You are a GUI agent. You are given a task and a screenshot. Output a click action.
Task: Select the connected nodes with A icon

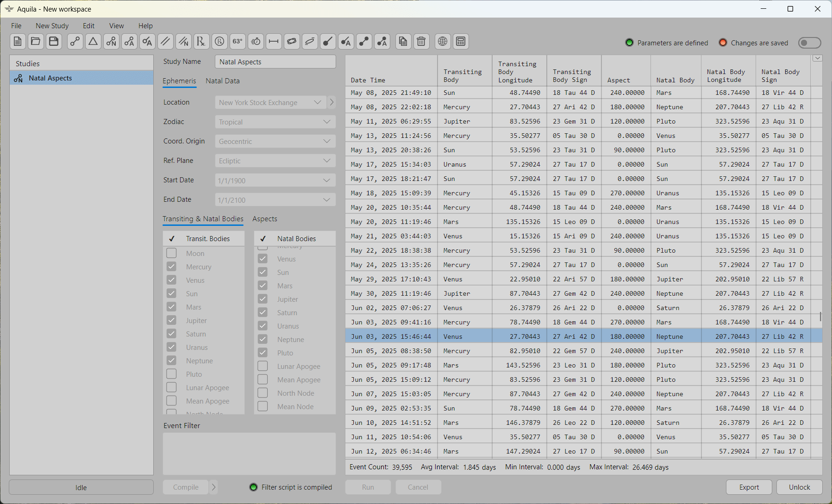[x=129, y=42]
